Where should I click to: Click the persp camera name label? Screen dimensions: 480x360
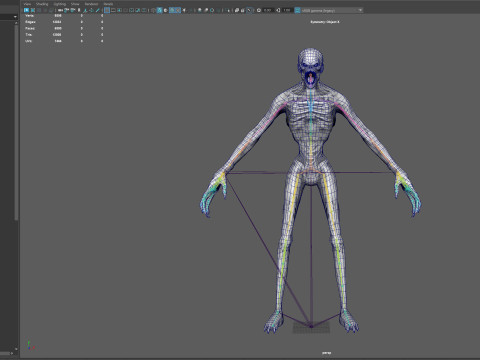tap(326, 353)
